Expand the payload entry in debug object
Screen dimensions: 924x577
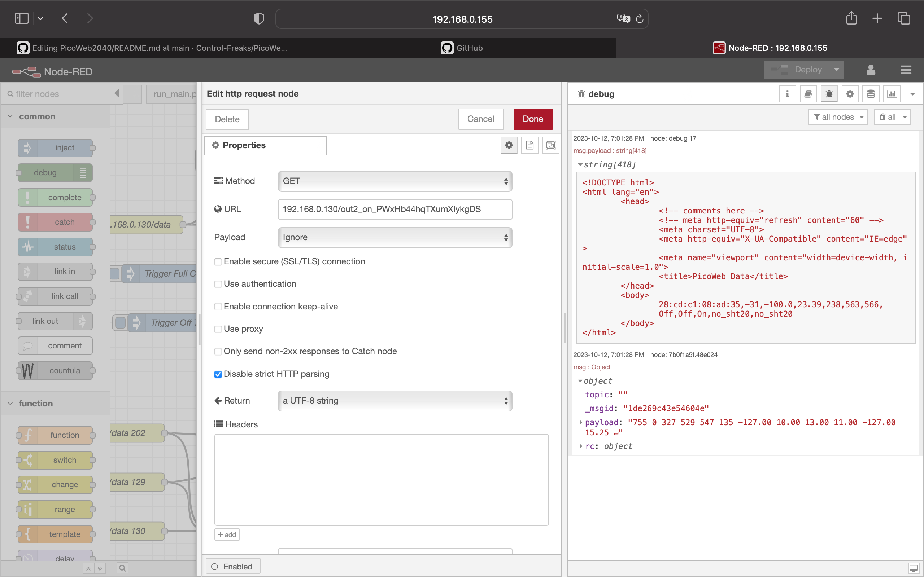pyautogui.click(x=581, y=422)
